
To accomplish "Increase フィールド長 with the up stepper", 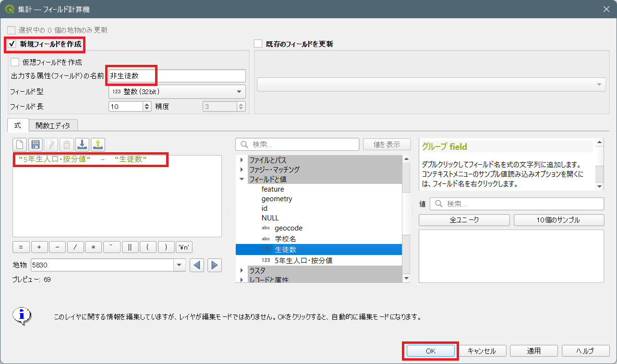I will coord(147,104).
